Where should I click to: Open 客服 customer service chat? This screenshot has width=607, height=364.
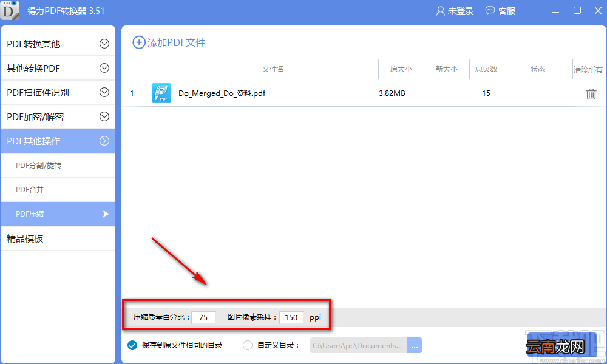(x=501, y=11)
